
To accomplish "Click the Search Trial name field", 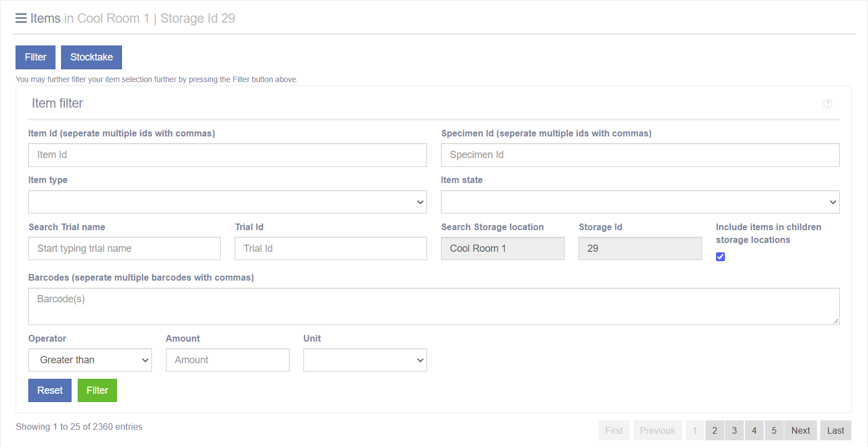I will 124,248.
